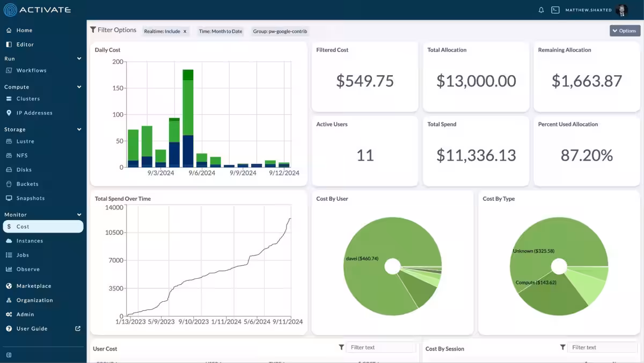Collapse the Storage sidebar section
This screenshot has height=363, width=644.
(79, 129)
